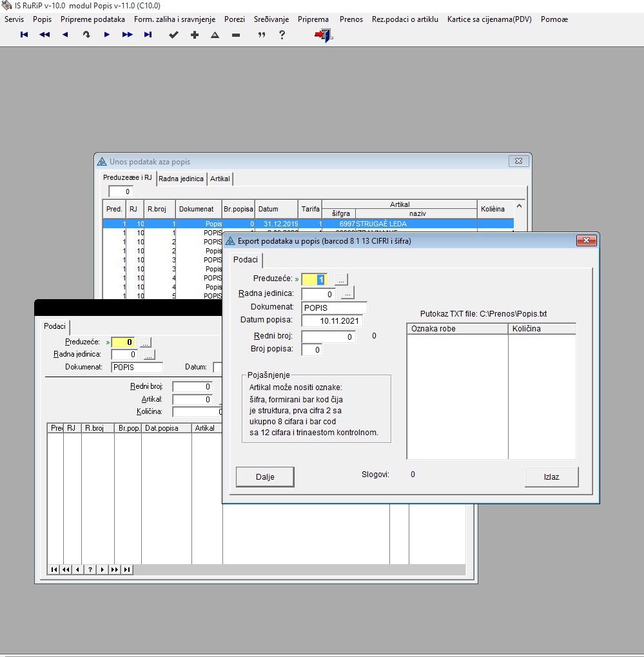Image resolution: width=644 pixels, height=657 pixels.
Task: Go to last record in main toolbar
Action: (148, 35)
